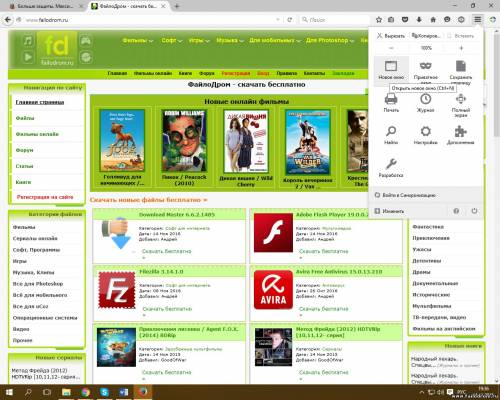The height and width of the screenshot is (400, 500).
Task: Click Форум in the green nav bar
Action: 207,73
